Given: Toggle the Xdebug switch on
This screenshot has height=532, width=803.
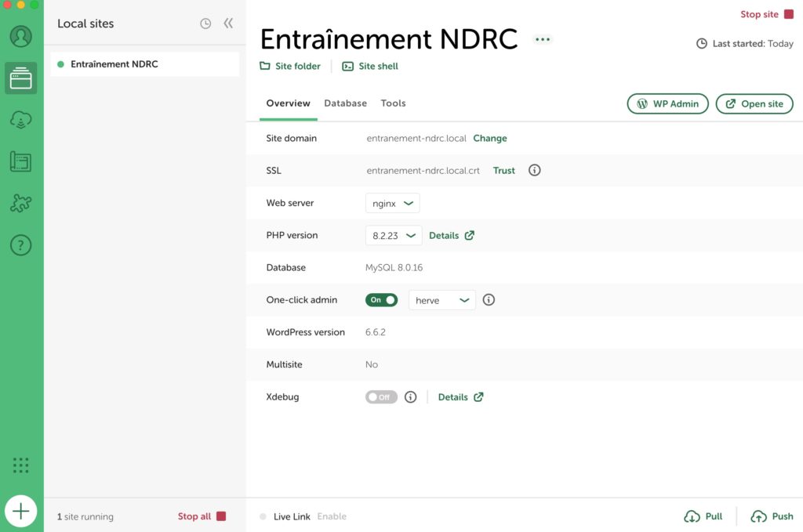Looking at the screenshot, I should (382, 397).
